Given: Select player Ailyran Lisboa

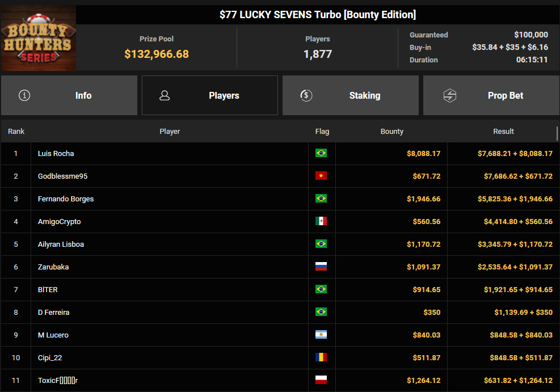Looking at the screenshot, I should coord(61,244).
